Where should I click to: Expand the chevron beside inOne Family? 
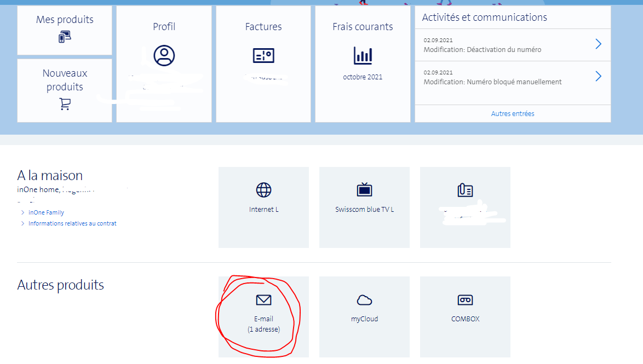coord(22,212)
